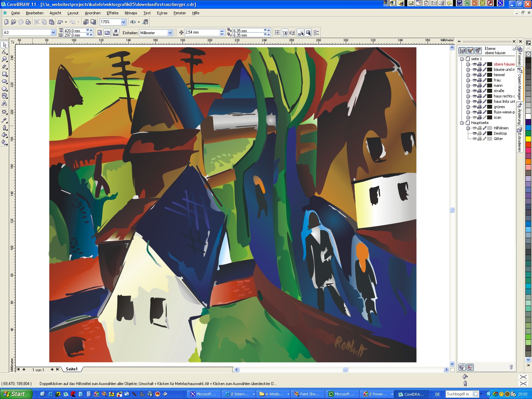Open the Datei menu
The height and width of the screenshot is (399, 532).
(16, 13)
